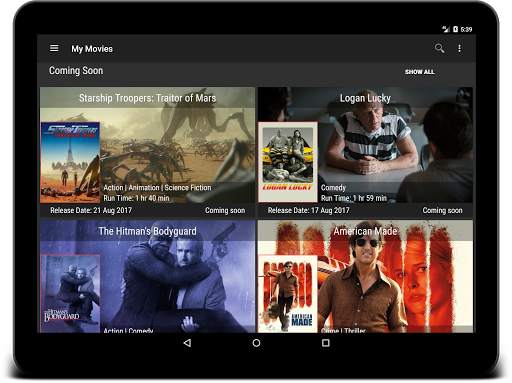Open Starship Troopers: Traitor of Mars poster
This screenshot has height=383, width=512.
pos(70,162)
